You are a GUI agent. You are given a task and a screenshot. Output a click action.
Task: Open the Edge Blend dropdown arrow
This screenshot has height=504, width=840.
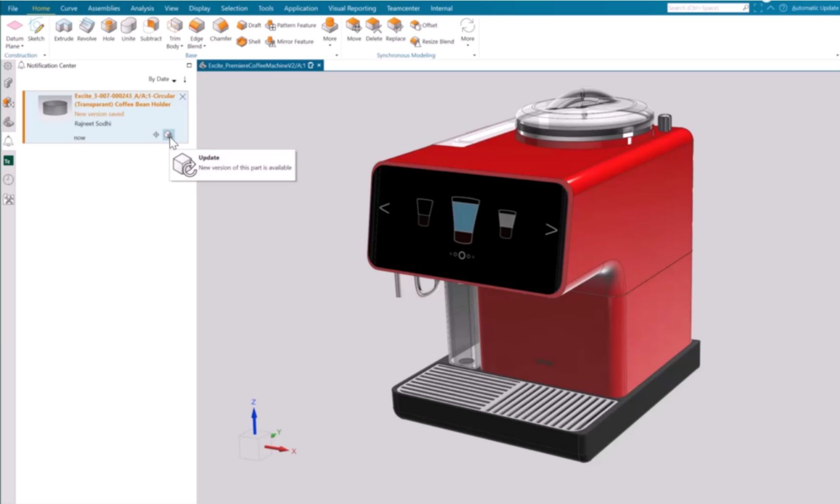204,46
